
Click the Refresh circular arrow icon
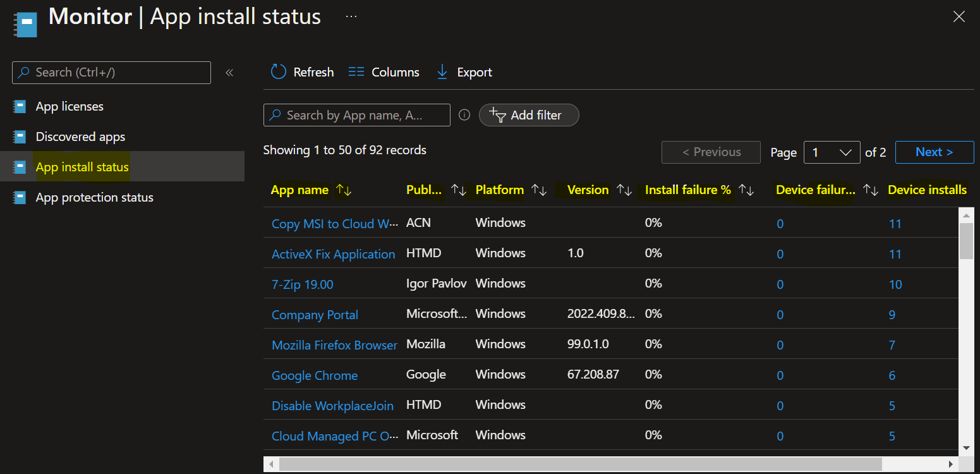pyautogui.click(x=279, y=72)
